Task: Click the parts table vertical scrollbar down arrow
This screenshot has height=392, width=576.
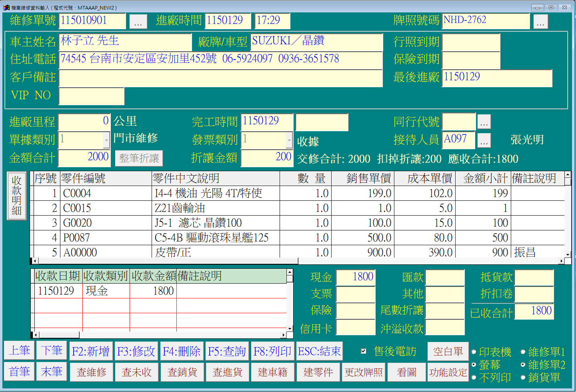Action: tap(568, 254)
